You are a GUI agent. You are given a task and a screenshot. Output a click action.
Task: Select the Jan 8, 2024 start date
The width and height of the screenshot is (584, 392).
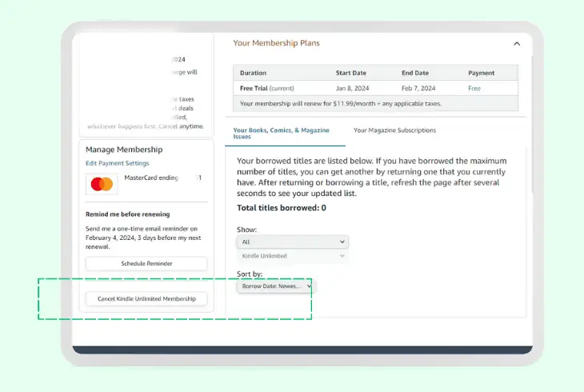click(352, 88)
